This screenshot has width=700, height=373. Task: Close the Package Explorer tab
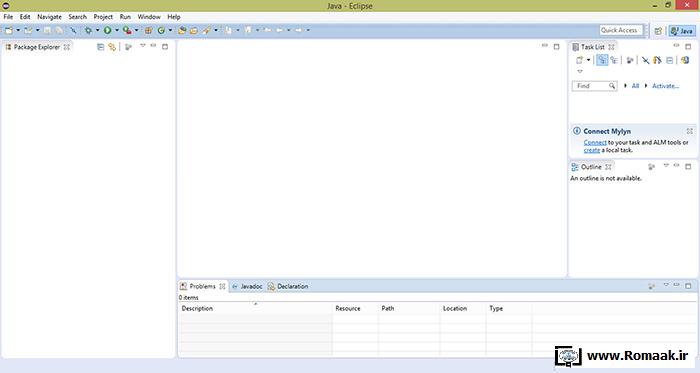[x=67, y=47]
